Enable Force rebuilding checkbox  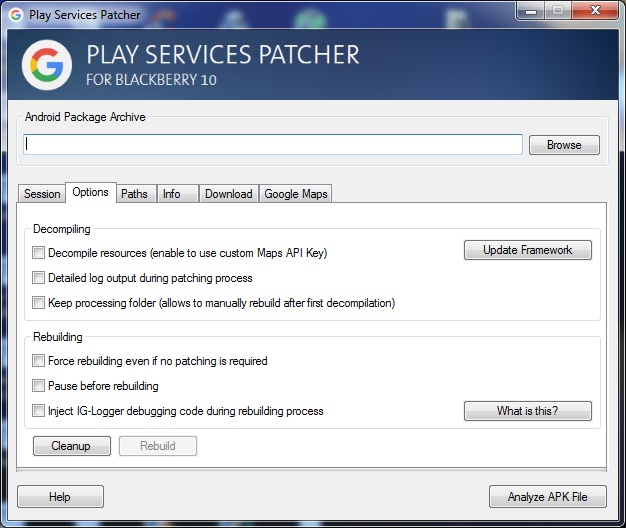coord(38,361)
